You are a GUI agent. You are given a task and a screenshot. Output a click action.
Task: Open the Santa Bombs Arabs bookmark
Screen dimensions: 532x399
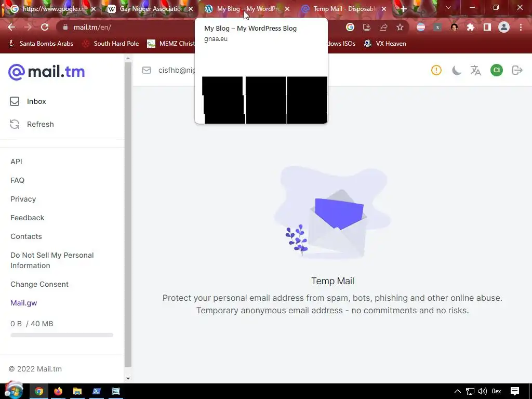[41, 44]
